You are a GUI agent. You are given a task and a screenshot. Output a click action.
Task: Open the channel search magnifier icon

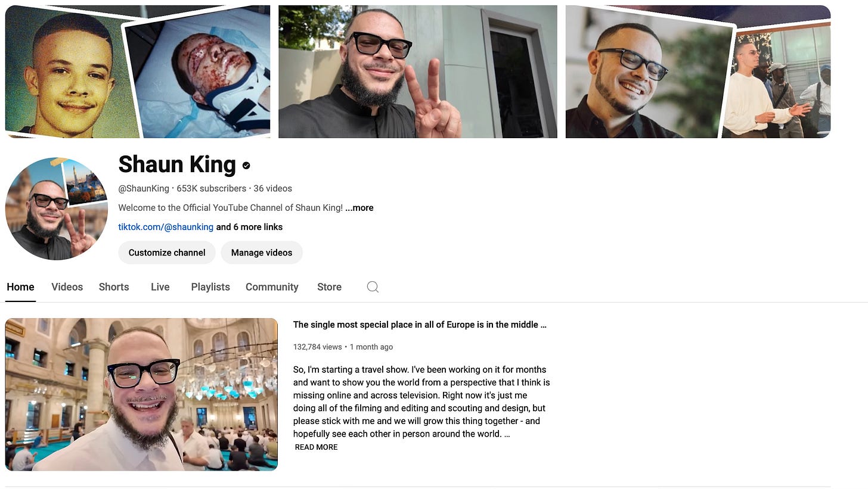[x=373, y=287]
